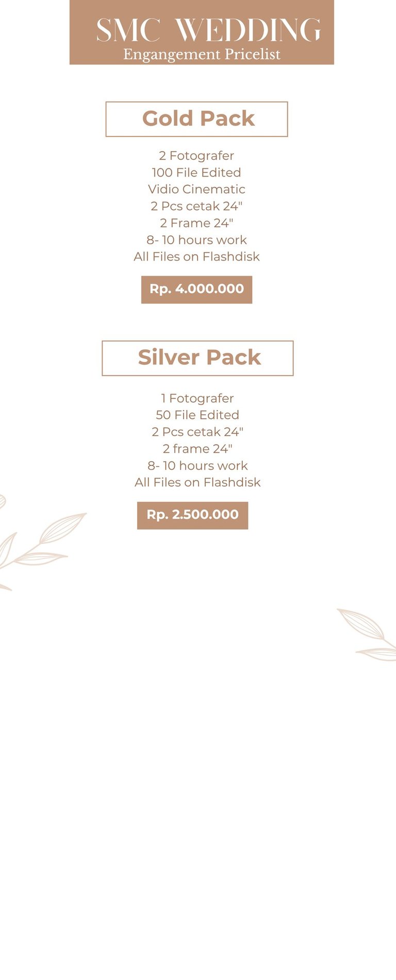The width and height of the screenshot is (396, 980).
Task: Click Gold Pack's 2 Frame 24" line
Action: (196, 223)
